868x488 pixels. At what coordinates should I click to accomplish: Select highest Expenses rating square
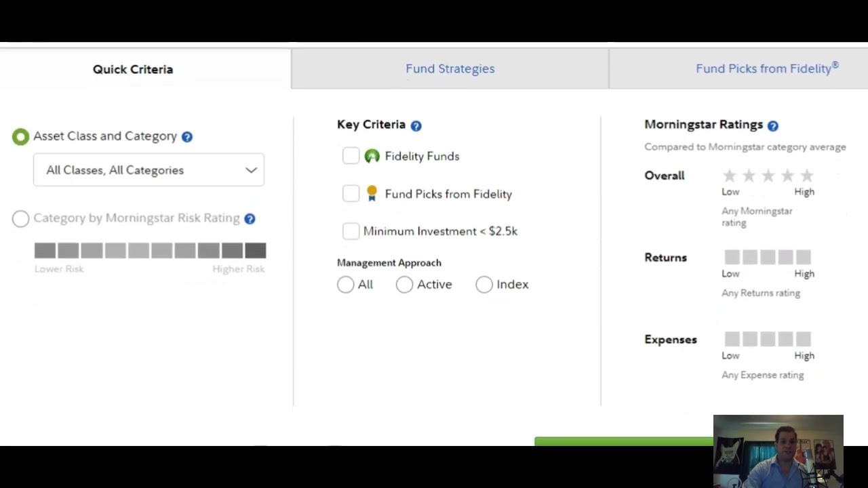[x=803, y=339]
